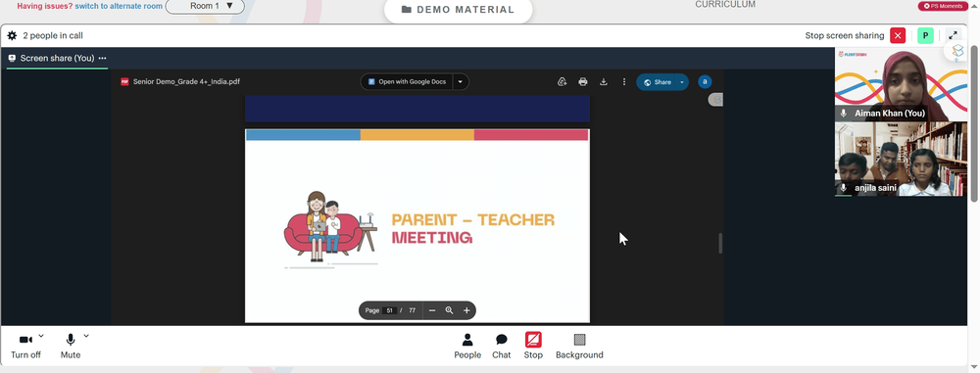Mute the microphone
Screen dimensions: 980x373
coord(70,347)
